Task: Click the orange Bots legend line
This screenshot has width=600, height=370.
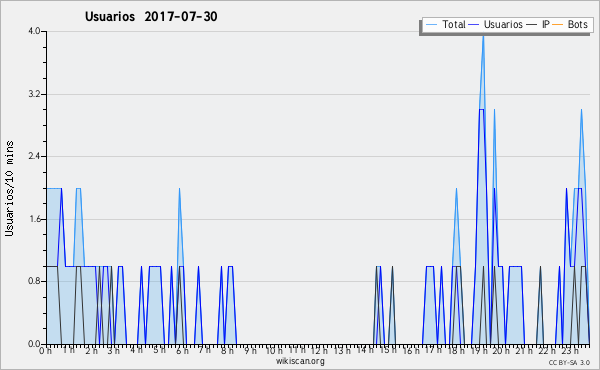Action: 558,25
